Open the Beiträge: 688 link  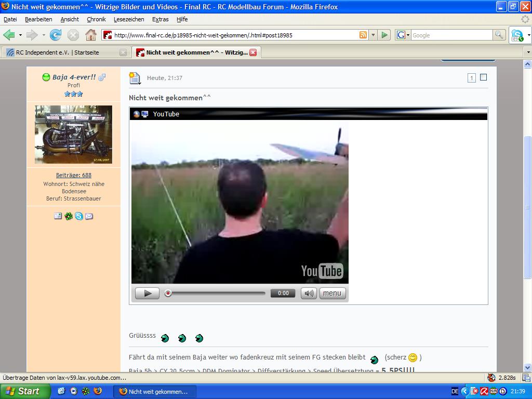click(73, 175)
